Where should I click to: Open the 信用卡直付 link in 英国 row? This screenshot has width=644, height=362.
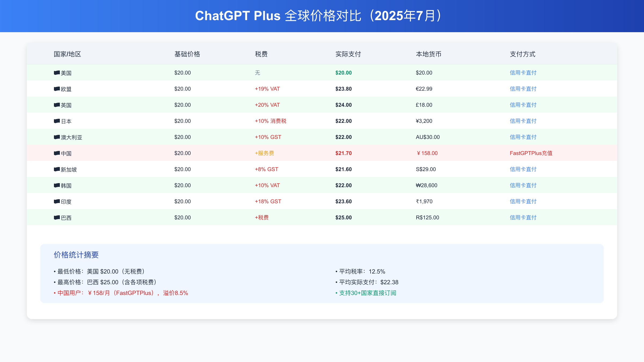(x=523, y=105)
